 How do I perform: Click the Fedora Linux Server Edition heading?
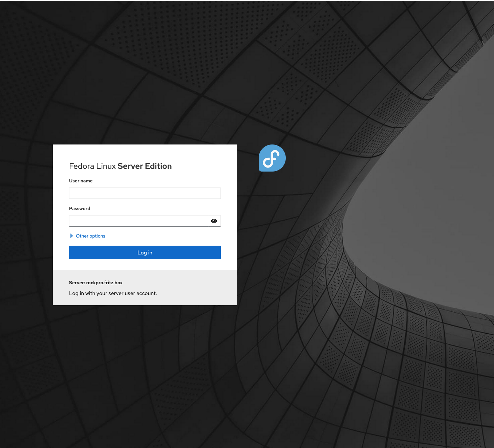click(x=121, y=166)
